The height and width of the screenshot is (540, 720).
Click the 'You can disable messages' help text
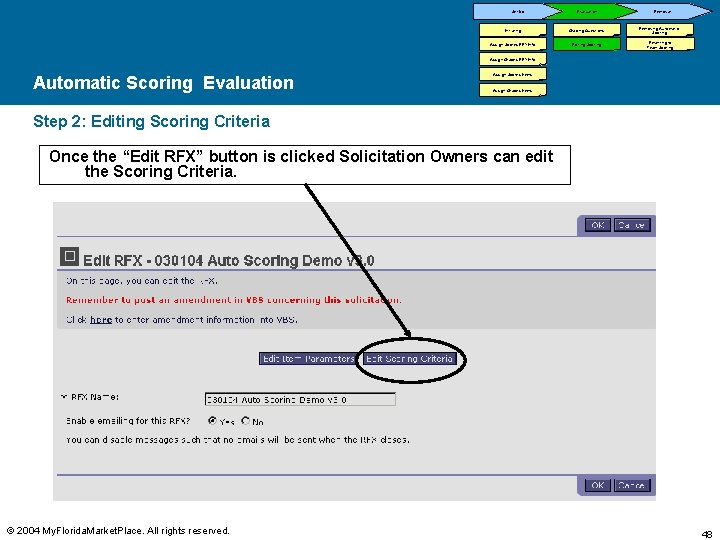click(x=237, y=439)
